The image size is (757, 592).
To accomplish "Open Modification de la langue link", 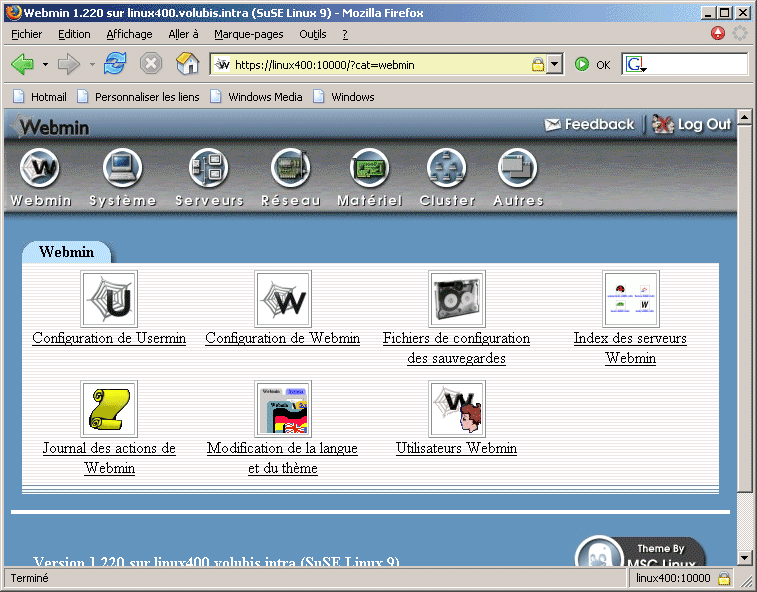I will (x=283, y=458).
